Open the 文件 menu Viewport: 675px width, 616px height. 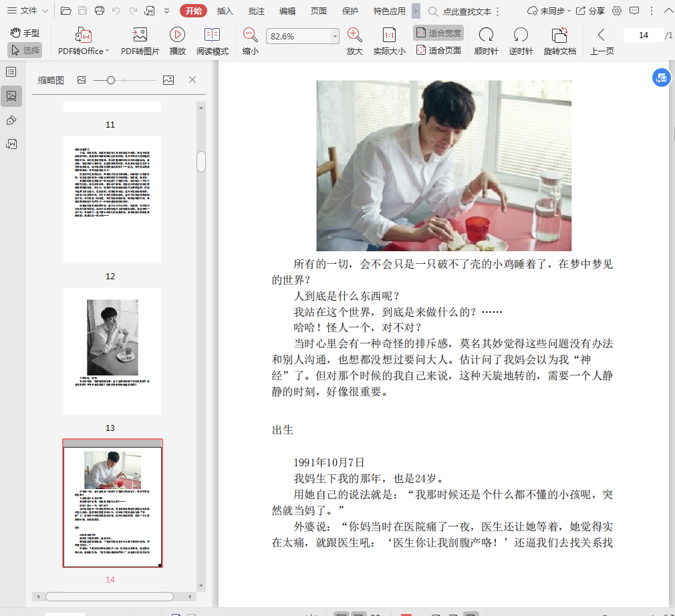[27, 11]
